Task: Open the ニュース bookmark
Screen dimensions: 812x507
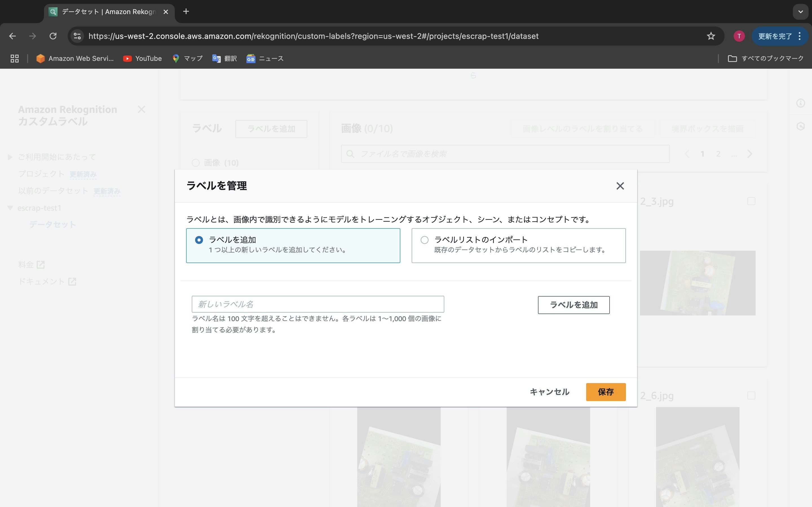Action: (x=265, y=58)
